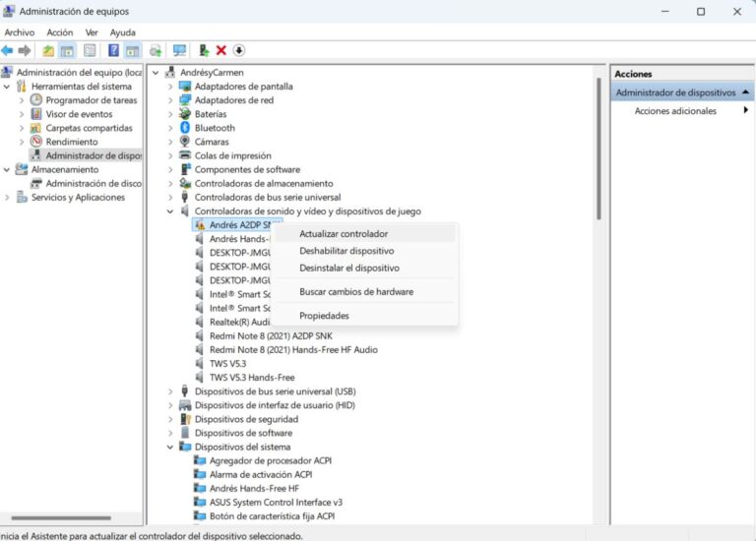This screenshot has width=756, height=541.
Task: Select Redmi Note 8 (2021) A2DP SNK device
Action: tap(271, 335)
